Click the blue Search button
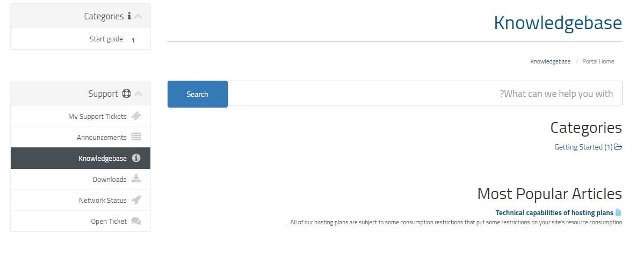Image resolution: width=644 pixels, height=256 pixels. point(198,94)
